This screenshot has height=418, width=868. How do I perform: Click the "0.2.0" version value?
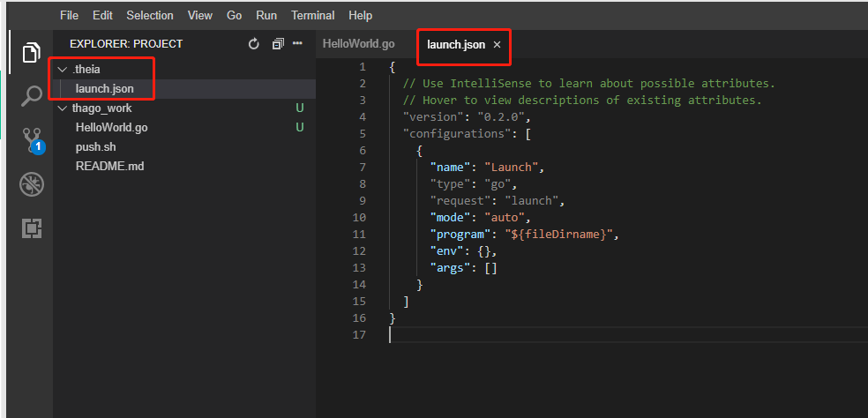[x=501, y=117]
